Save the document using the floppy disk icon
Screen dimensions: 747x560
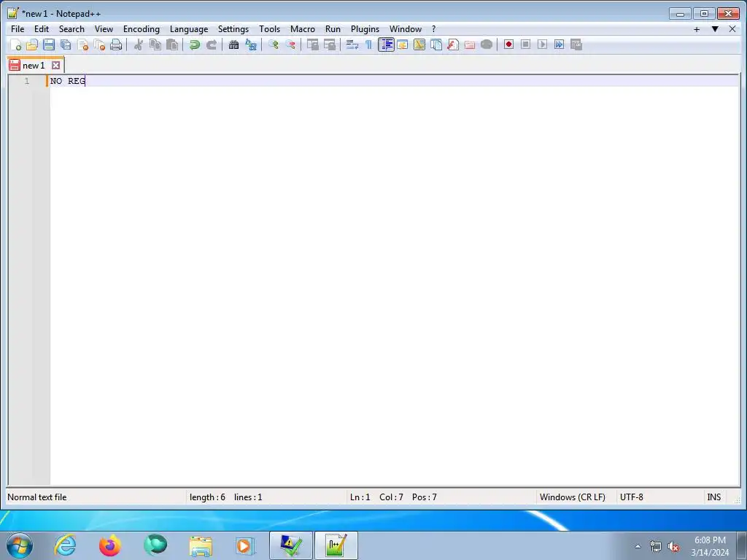click(x=49, y=44)
